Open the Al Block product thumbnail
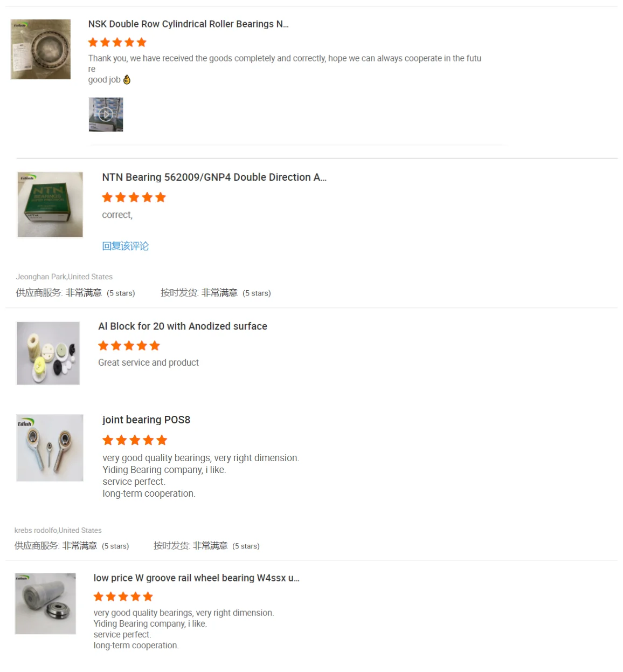Viewport: 623px width, 672px height. [x=48, y=353]
